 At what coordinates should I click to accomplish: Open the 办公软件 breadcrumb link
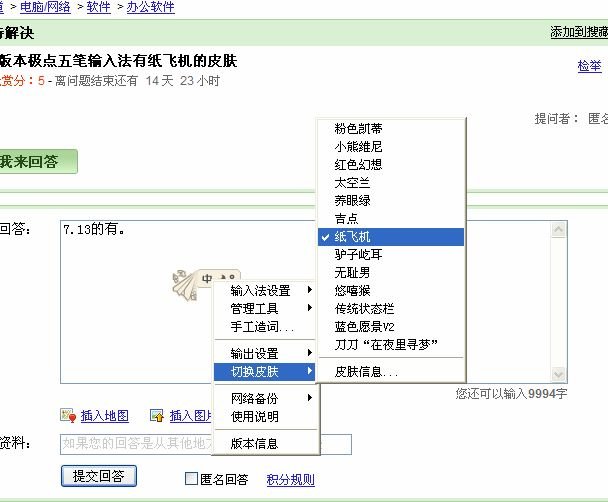click(x=150, y=7)
